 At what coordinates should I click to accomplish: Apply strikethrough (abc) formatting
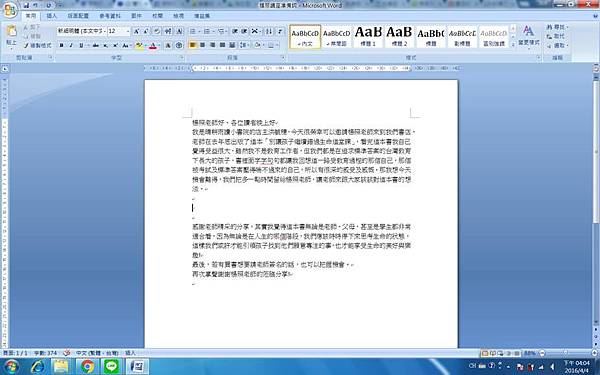coord(96,45)
